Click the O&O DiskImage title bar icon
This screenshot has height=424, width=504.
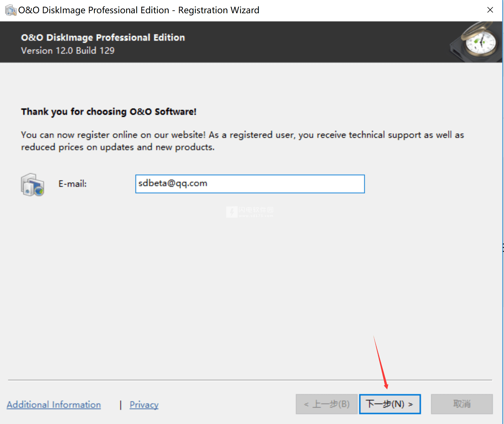11,10
